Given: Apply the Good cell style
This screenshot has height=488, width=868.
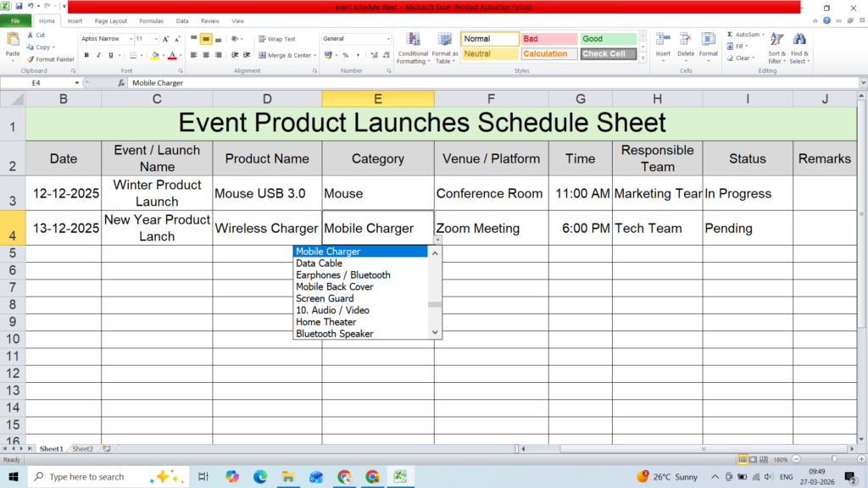Looking at the screenshot, I should coord(608,39).
